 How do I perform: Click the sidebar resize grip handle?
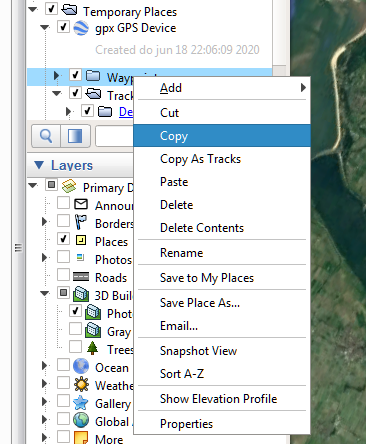click(19, 248)
